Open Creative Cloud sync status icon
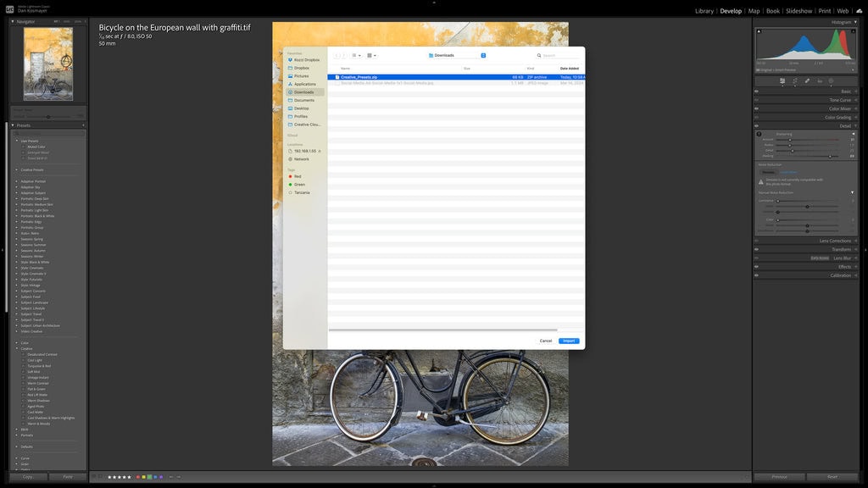Viewport: 868px width, 488px height. [x=860, y=10]
